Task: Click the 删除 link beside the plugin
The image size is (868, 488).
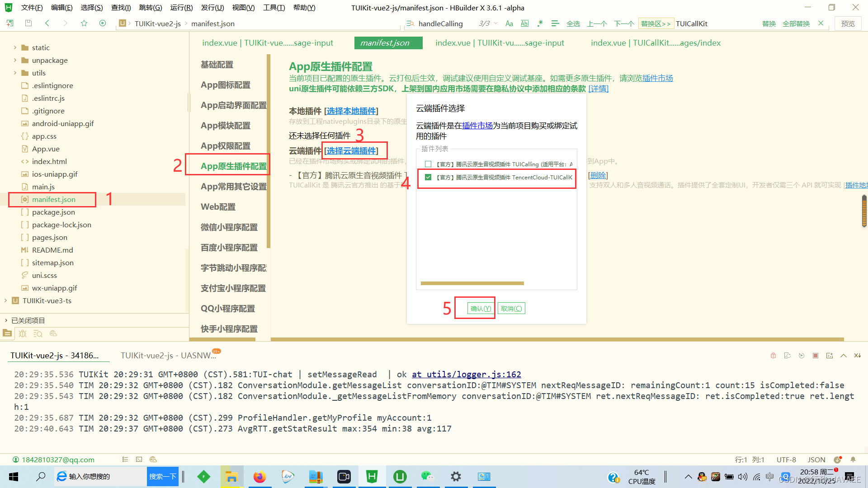Action: (598, 175)
